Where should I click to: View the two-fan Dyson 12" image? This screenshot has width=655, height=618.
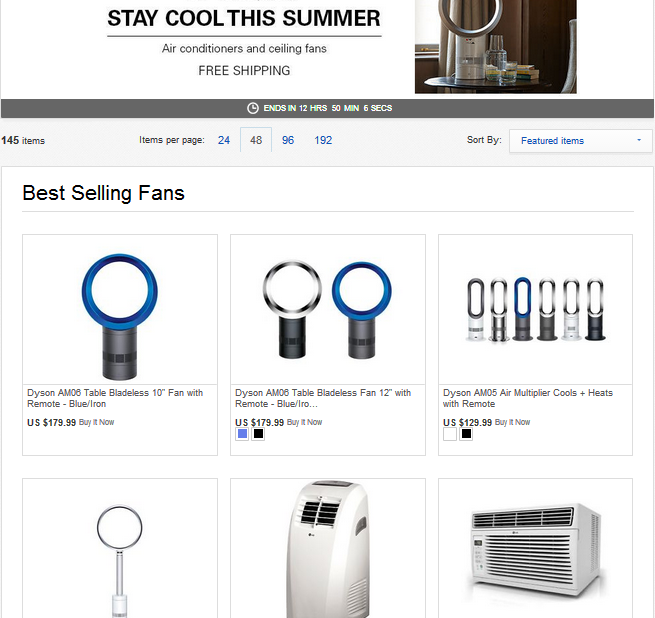[328, 310]
